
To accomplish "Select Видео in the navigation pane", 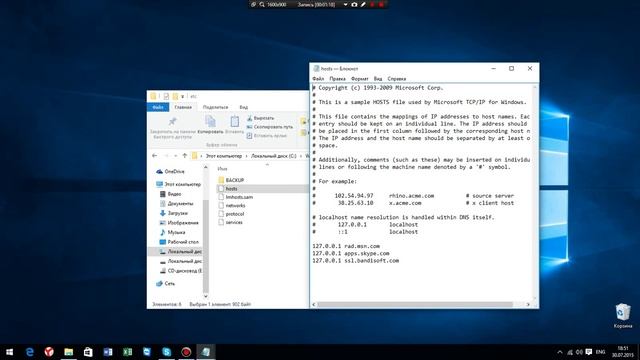I will click(174, 194).
